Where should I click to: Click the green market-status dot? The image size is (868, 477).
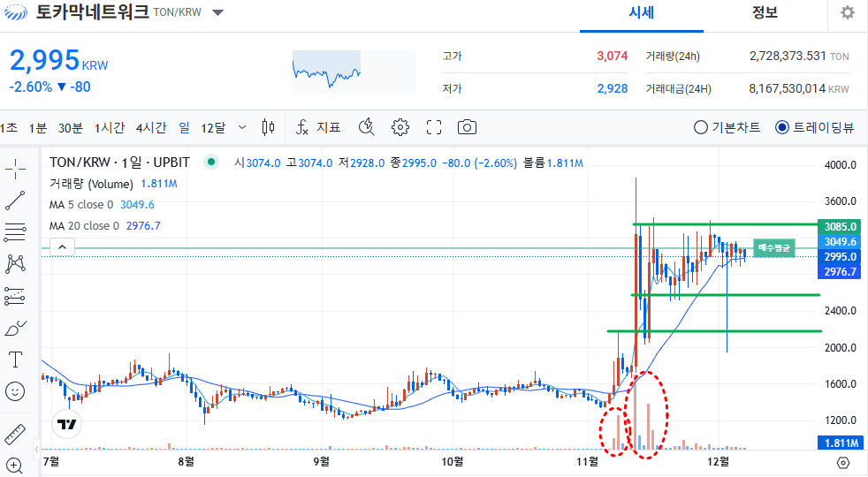click(211, 163)
